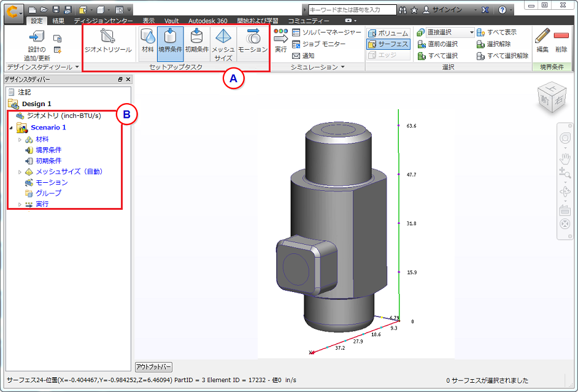This screenshot has width=578, height=392.
Task: Toggle サーフェス (Surface) selection mode
Action: 388,44
